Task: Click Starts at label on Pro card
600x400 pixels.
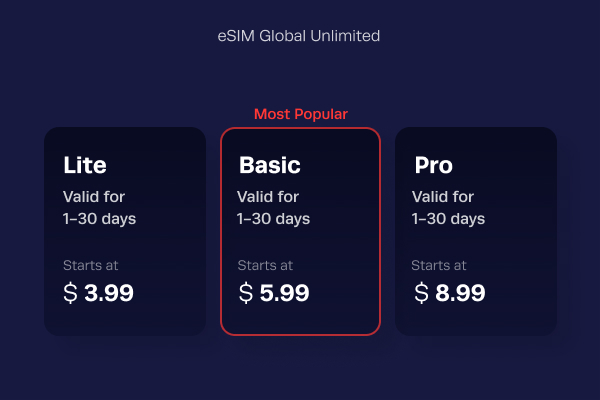Action: pos(439,265)
